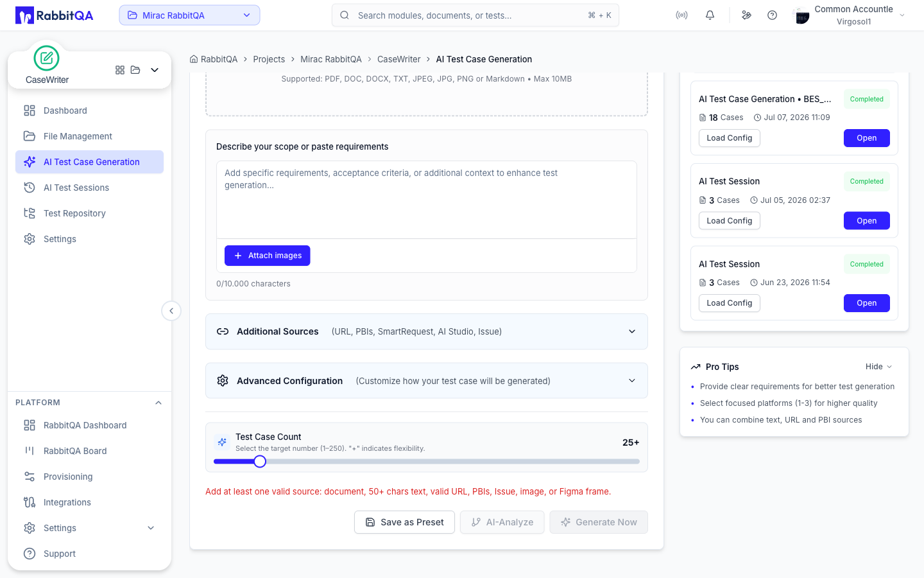This screenshot has height=578, width=924.
Task: Open the help question-mark icon
Action: [x=773, y=15]
